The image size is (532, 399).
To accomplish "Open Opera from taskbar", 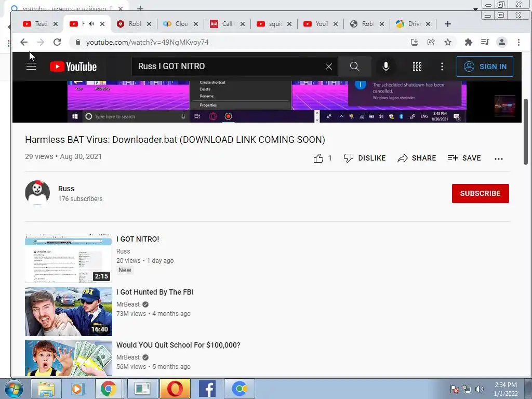I will click(x=175, y=389).
